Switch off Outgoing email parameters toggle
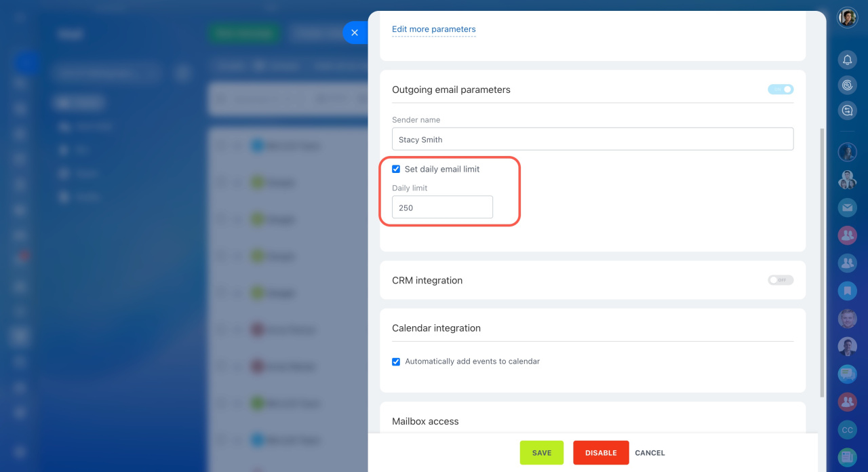 pos(780,90)
